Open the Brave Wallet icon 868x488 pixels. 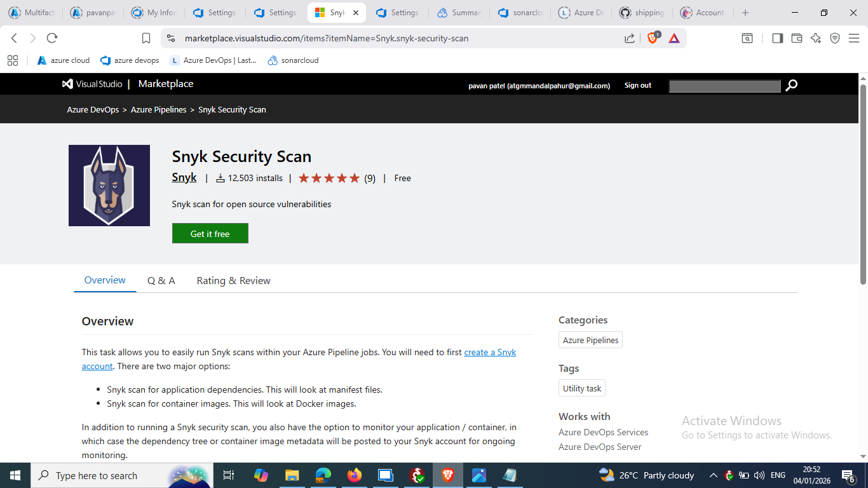796,38
